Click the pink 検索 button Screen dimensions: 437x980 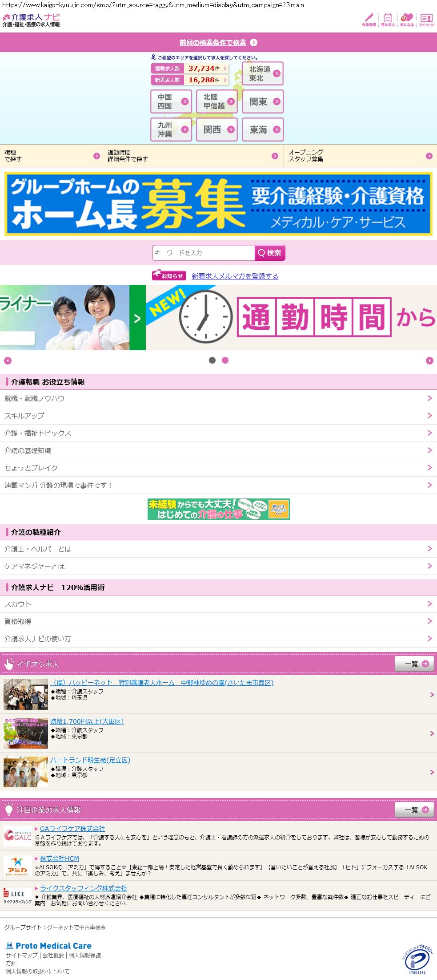[x=270, y=253]
